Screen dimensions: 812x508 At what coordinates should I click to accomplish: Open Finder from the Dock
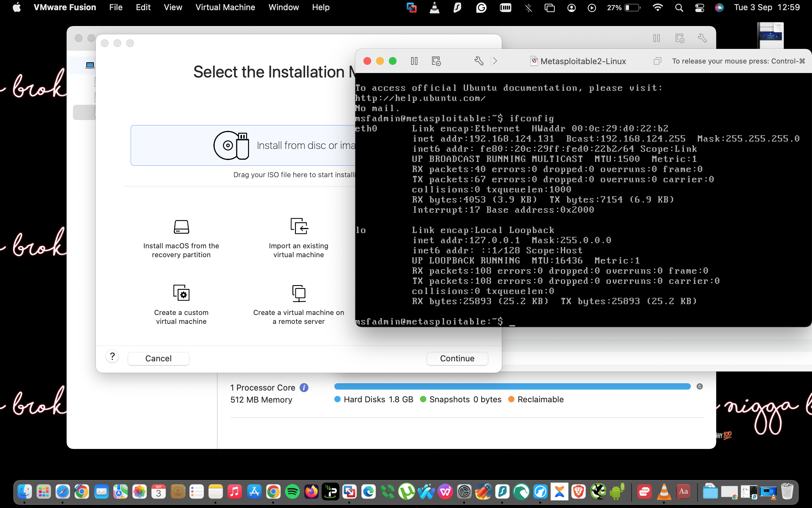click(x=25, y=492)
